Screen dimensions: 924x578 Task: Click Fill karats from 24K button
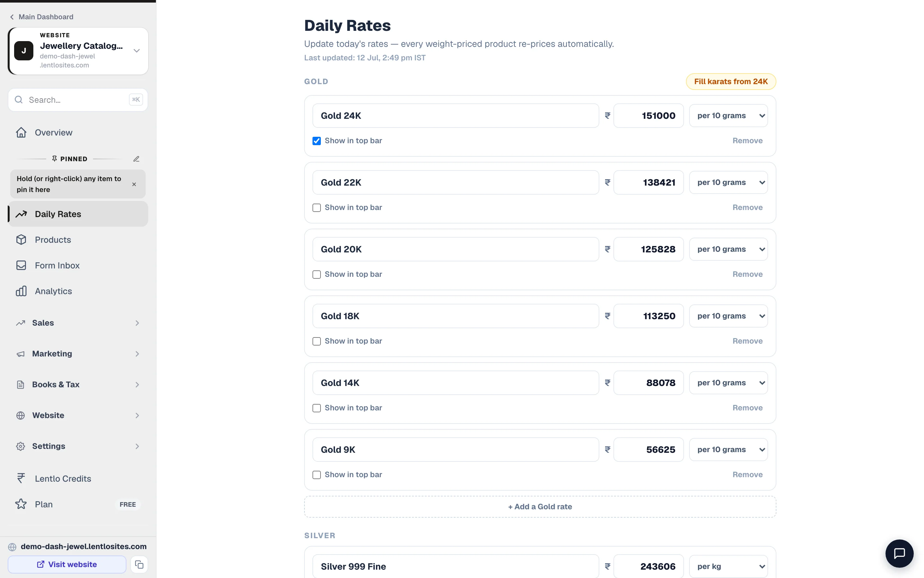pos(731,82)
